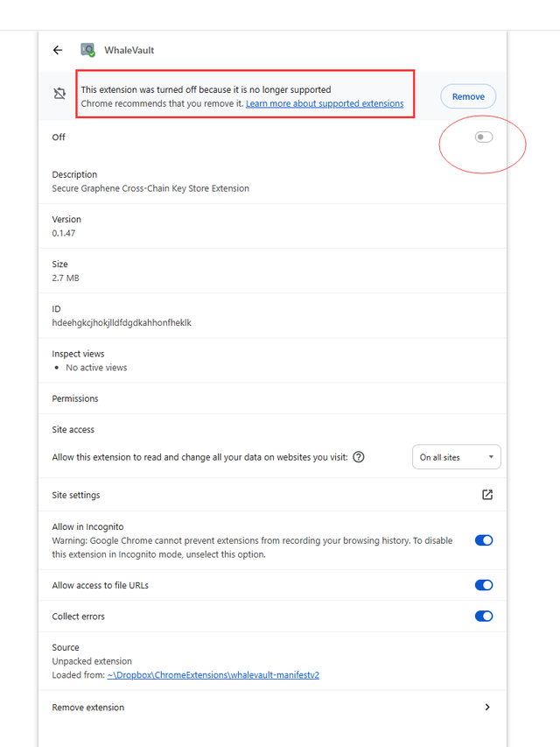560x747 pixels.
Task: Click the turned off warning message text
Action: point(206,89)
